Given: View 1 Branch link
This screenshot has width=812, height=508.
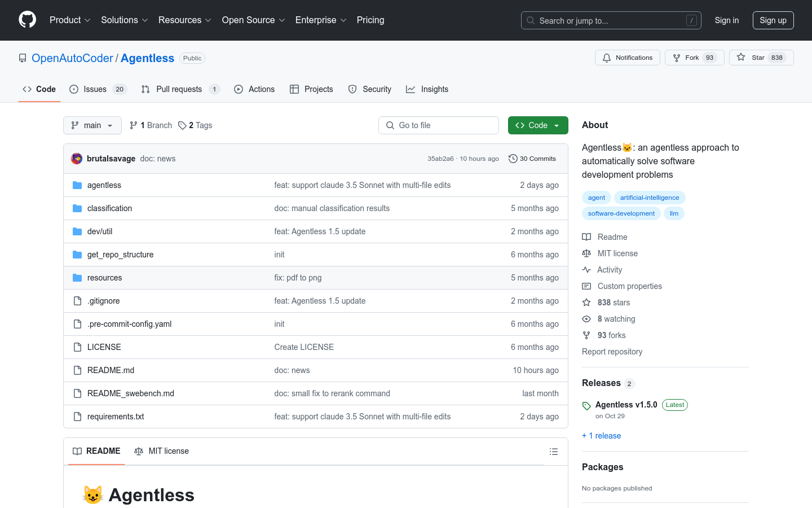Looking at the screenshot, I should (151, 125).
